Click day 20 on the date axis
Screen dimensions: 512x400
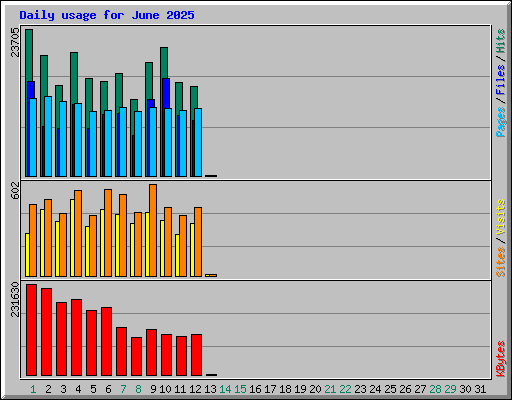tap(315, 389)
